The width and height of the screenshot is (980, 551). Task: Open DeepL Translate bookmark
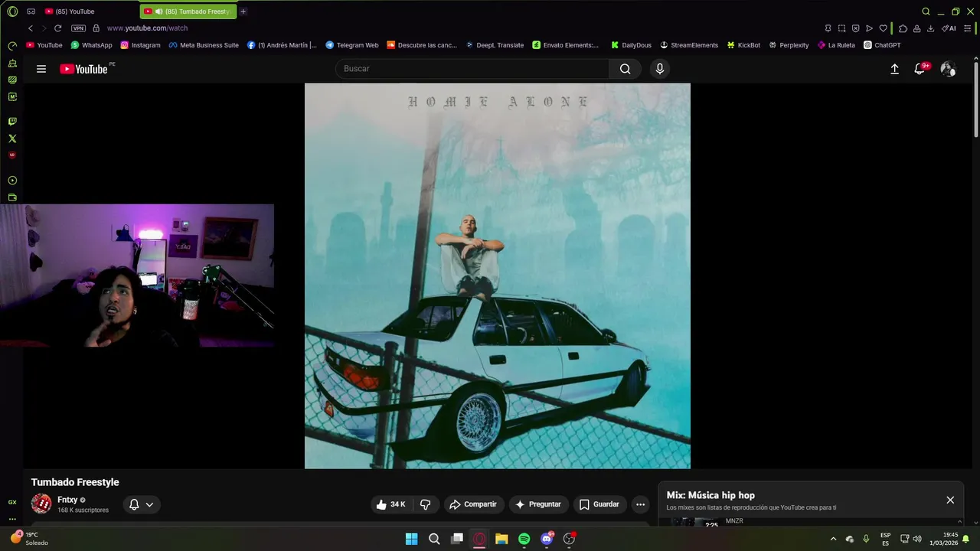pos(495,45)
